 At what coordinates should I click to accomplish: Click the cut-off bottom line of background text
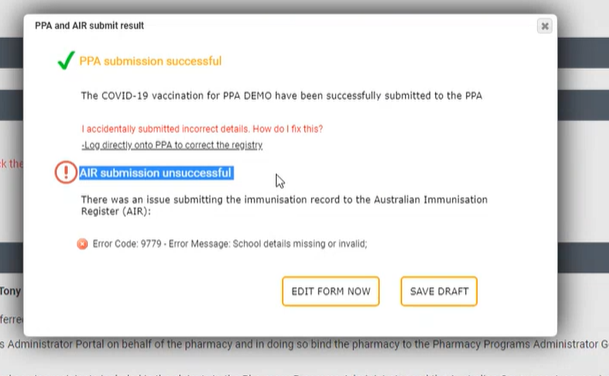tap(304, 374)
